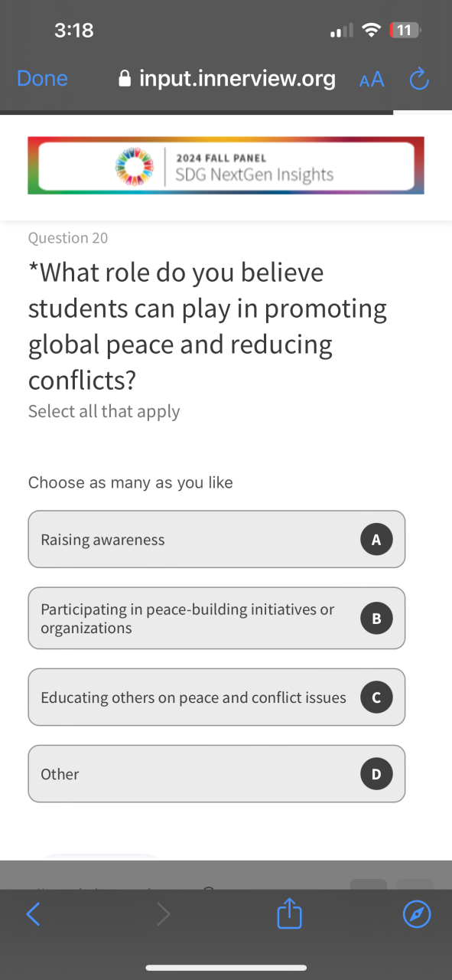Viewport: 452px width, 980px height.
Task: Tap the Done button in browser bar
Action: pos(42,79)
